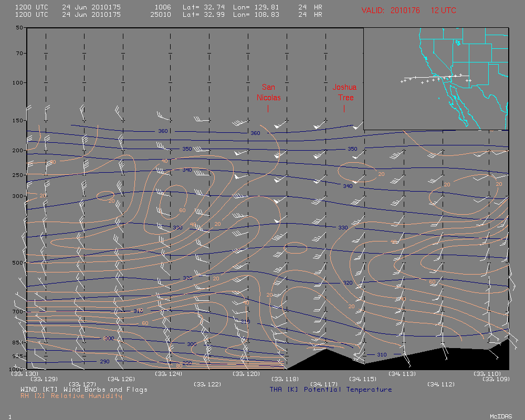Click the 70 pressure axis label

coord(19,53)
